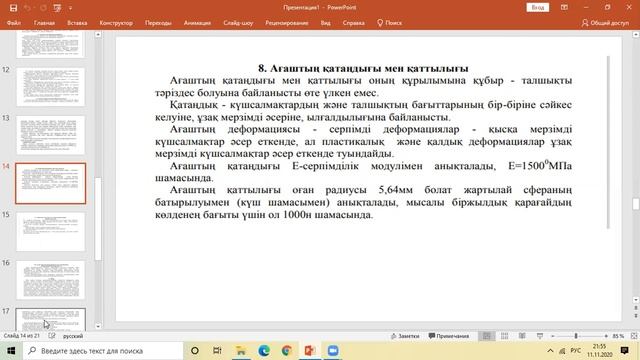Open Zoom app from the taskbar
Screen dimensions: 640x360
pyautogui.click(x=333, y=351)
